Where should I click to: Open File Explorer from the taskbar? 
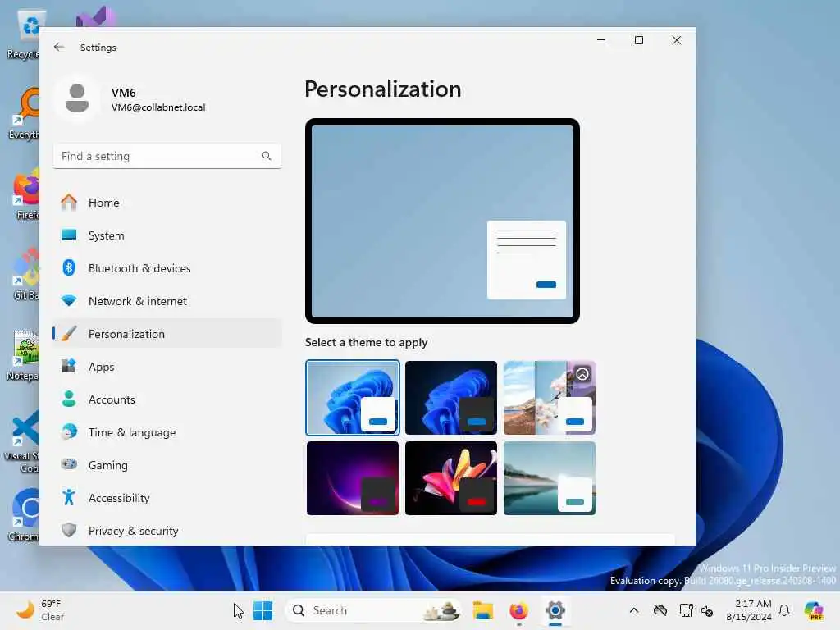pyautogui.click(x=482, y=610)
